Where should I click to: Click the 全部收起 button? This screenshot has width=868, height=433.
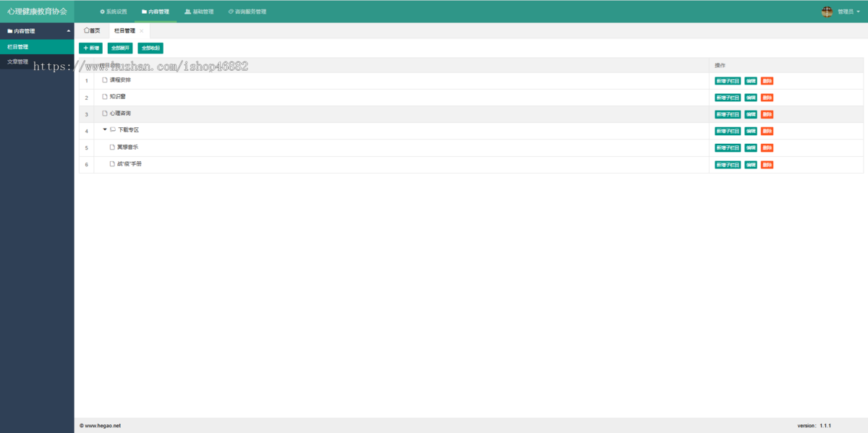click(x=150, y=48)
